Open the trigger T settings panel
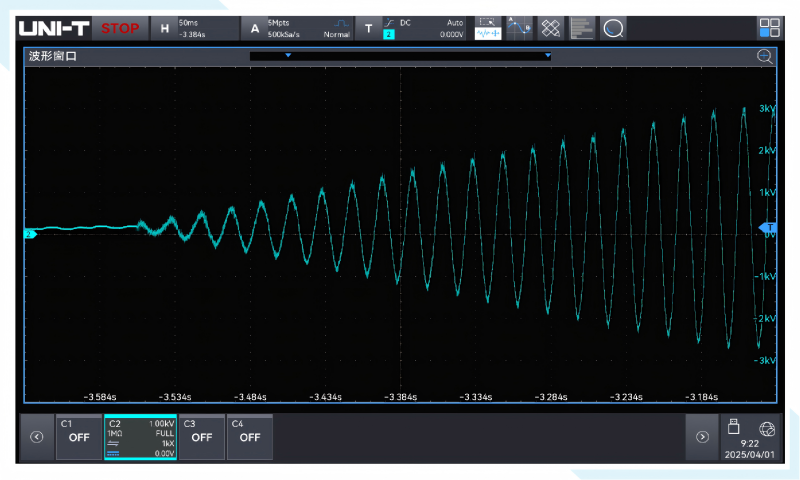The width and height of the screenshot is (800, 480). [368, 28]
